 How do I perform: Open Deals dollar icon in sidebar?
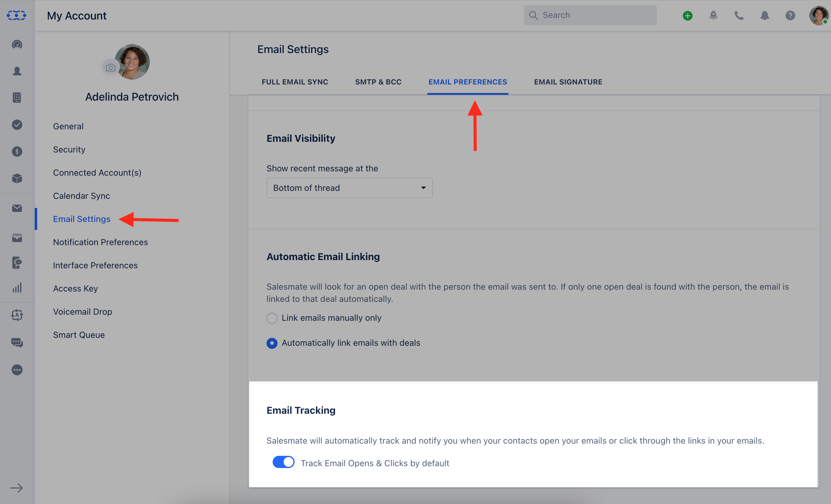coord(17,152)
